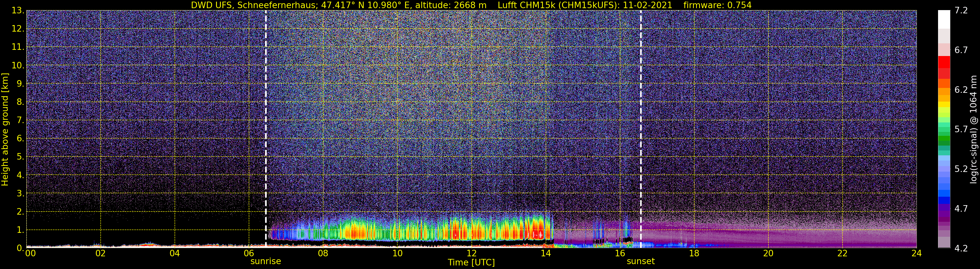Click the 3. height axis tick label
Viewport: 980px width, 269px height.
(20, 193)
